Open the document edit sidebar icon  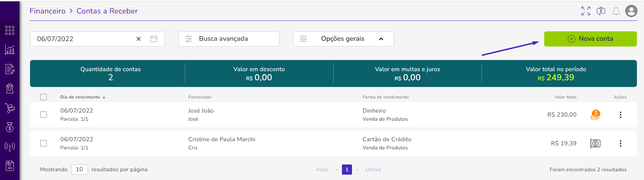(10, 69)
